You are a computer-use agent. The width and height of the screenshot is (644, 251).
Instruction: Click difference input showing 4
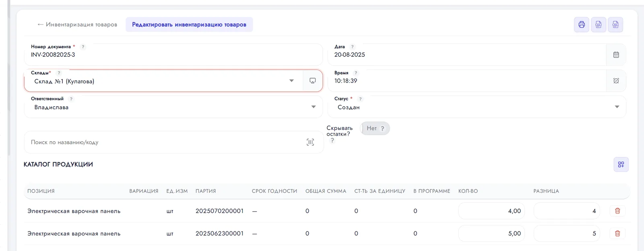[x=567, y=211]
